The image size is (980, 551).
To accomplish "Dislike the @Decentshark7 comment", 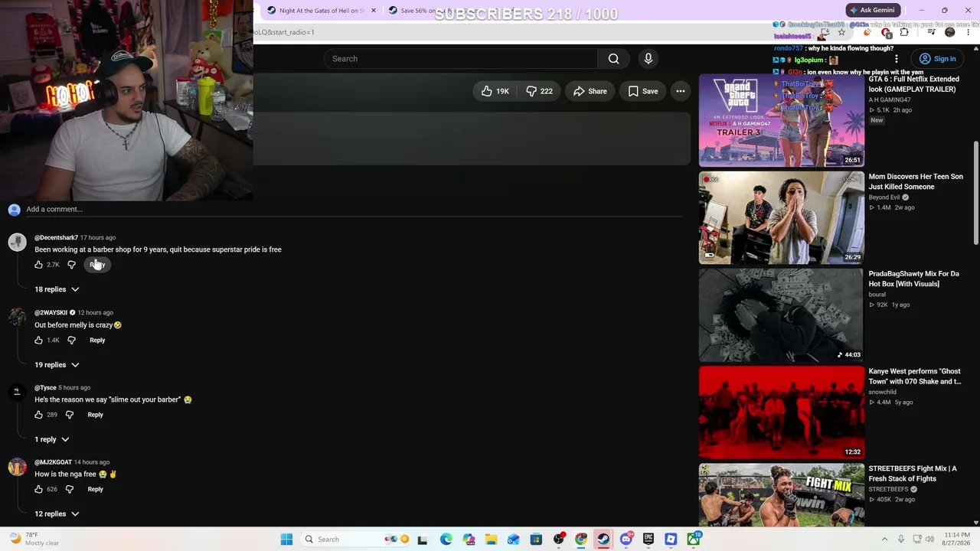I will tap(71, 265).
